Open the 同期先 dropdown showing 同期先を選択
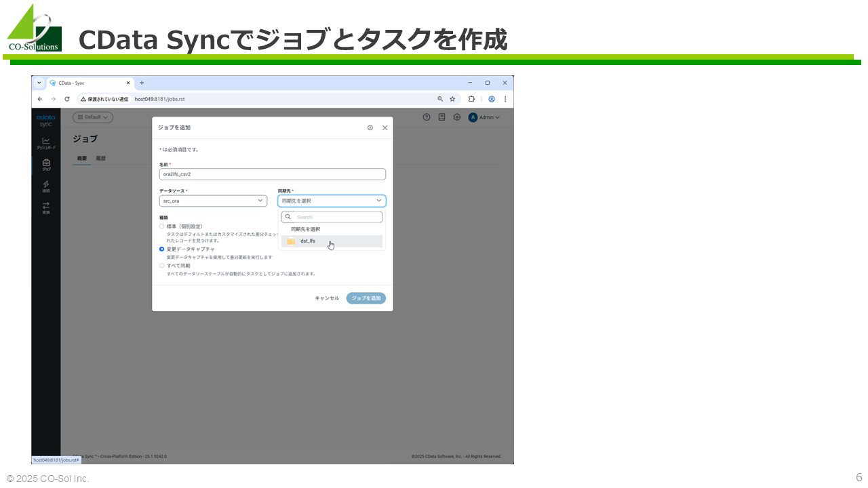 (x=332, y=201)
